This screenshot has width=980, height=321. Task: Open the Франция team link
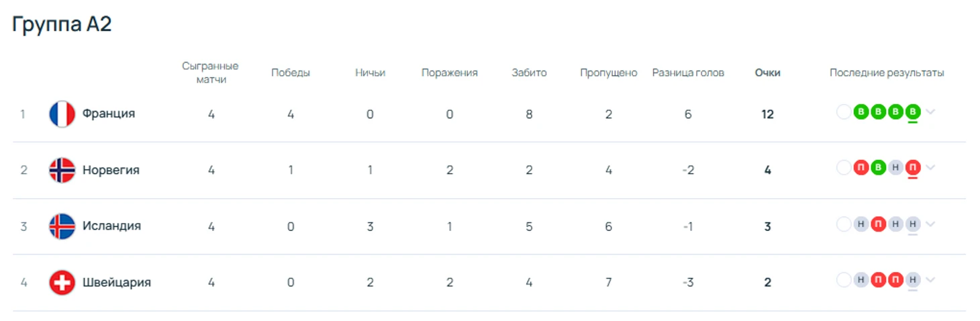click(109, 113)
